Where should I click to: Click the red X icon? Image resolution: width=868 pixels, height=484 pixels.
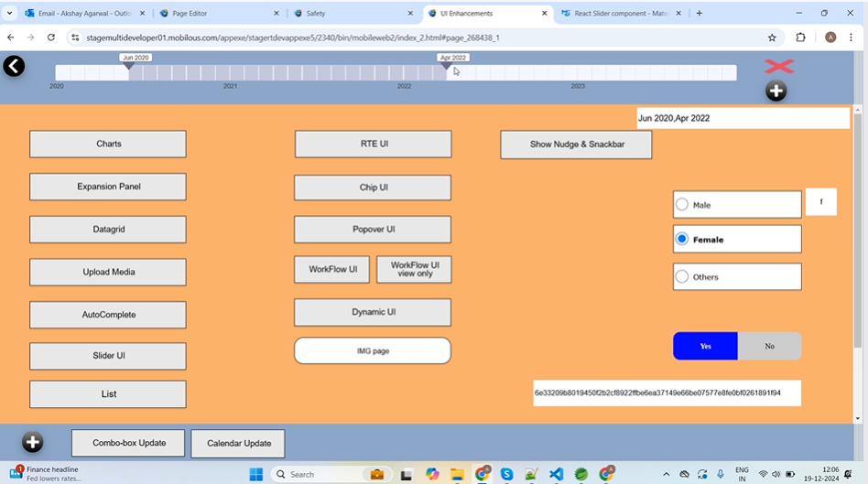pos(778,67)
